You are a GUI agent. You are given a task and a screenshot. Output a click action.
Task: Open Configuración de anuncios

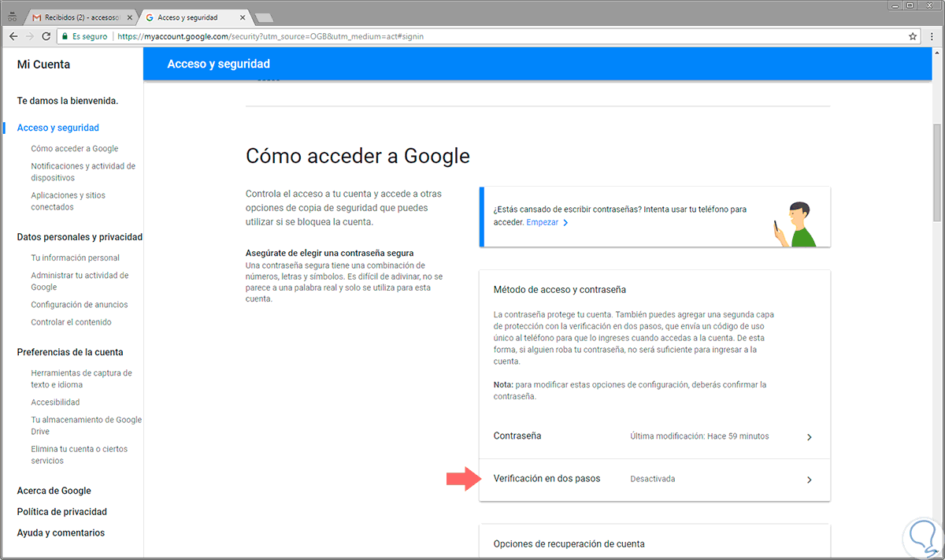(80, 305)
